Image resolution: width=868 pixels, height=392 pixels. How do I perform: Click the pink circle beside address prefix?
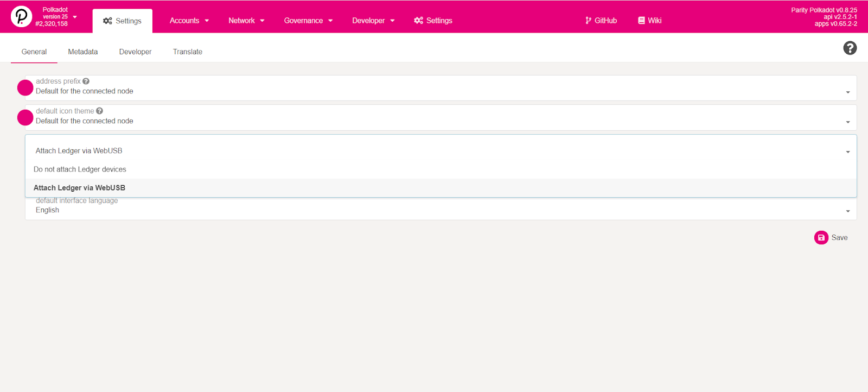(25, 87)
